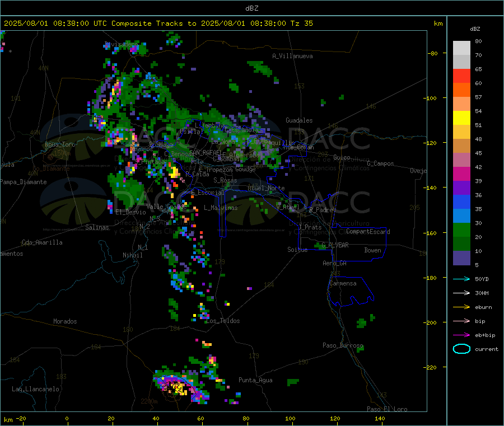Click the Morados map label
Screen dimensions: 504x426
(65, 321)
